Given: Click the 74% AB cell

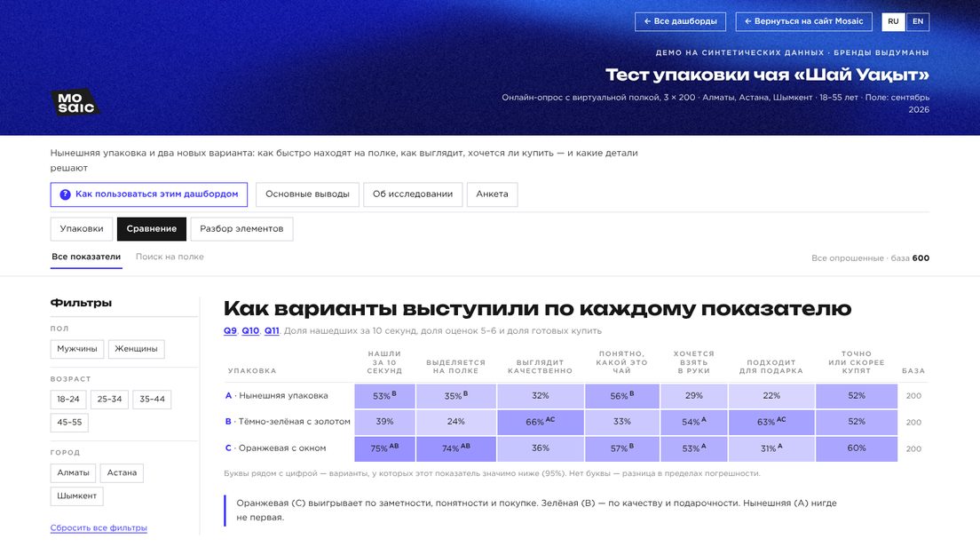Looking at the screenshot, I should click(455, 448).
